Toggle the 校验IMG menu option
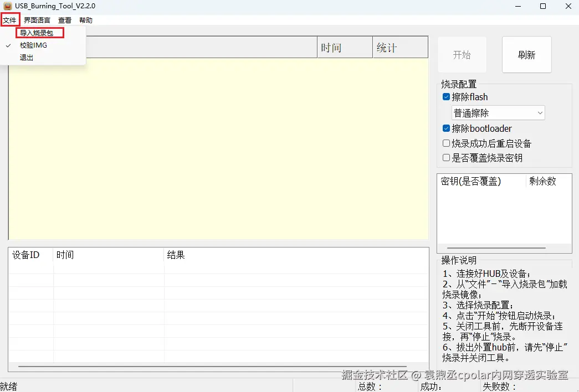Viewport: 579px width, 392px height. tap(33, 45)
